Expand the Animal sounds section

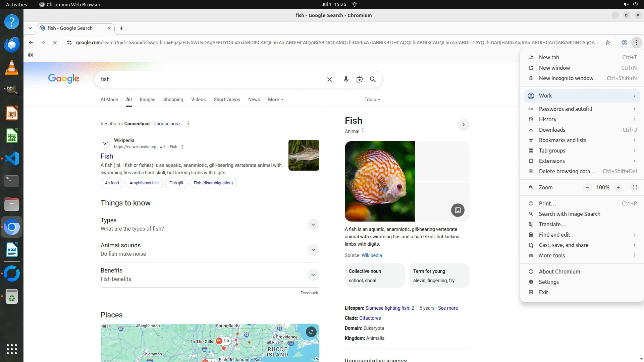[313, 250]
